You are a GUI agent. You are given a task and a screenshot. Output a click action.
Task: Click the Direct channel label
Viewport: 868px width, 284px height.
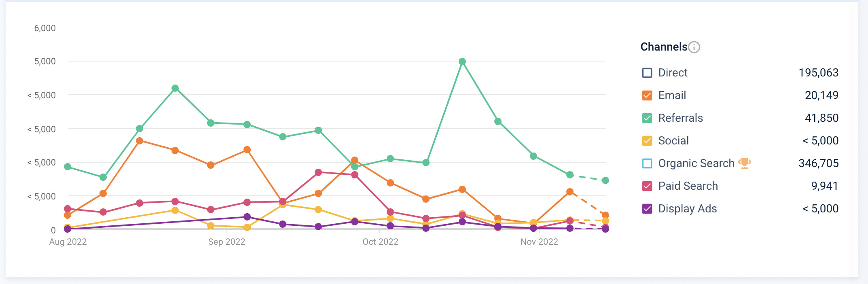(x=673, y=73)
